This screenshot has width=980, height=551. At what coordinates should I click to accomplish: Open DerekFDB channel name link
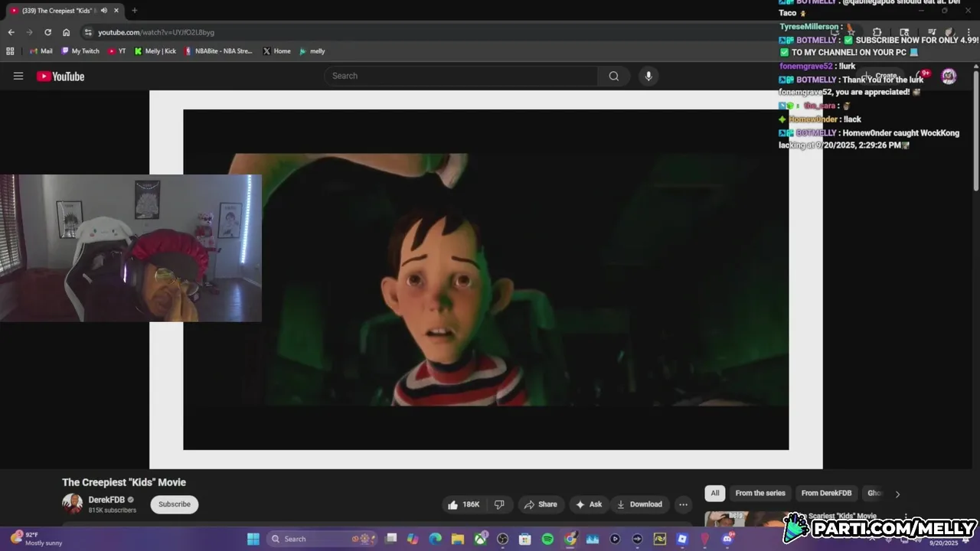[x=106, y=500]
